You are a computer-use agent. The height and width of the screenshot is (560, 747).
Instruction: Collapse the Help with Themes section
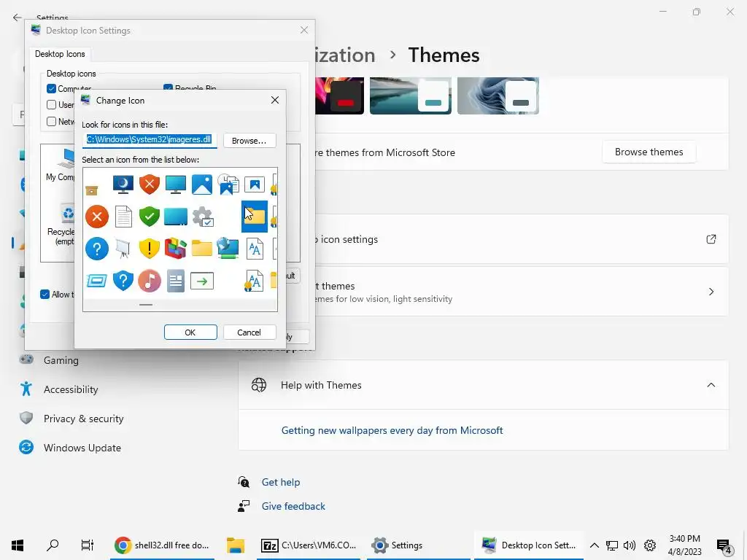(711, 385)
